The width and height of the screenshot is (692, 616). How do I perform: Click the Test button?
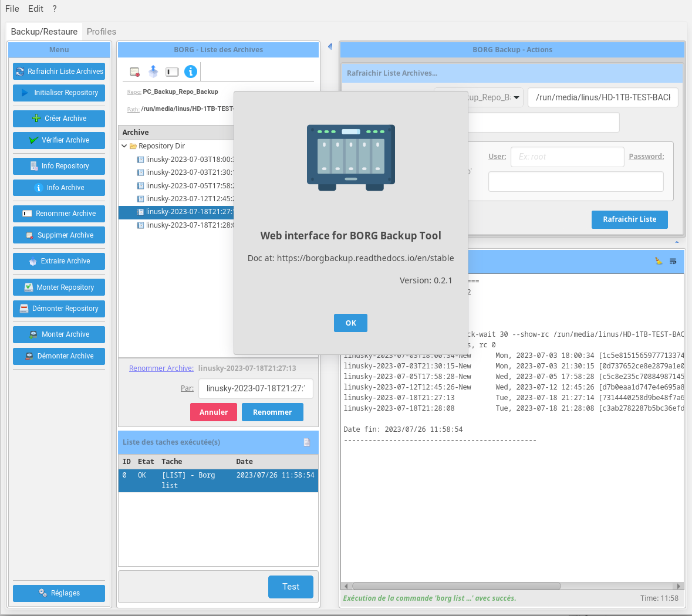(291, 587)
